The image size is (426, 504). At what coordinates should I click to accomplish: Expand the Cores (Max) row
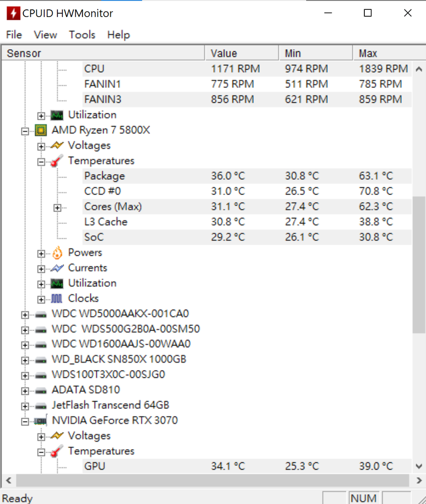(x=57, y=207)
